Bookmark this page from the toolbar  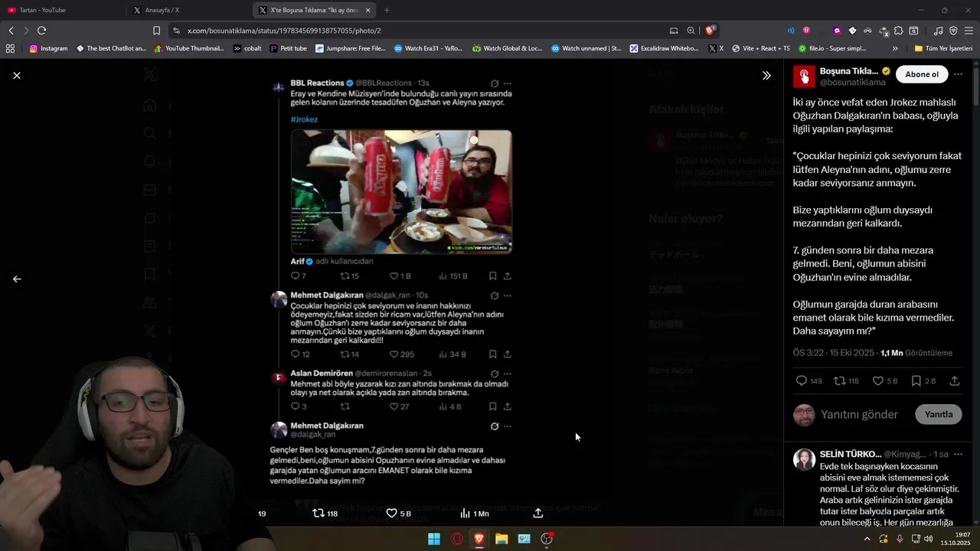(x=156, y=31)
